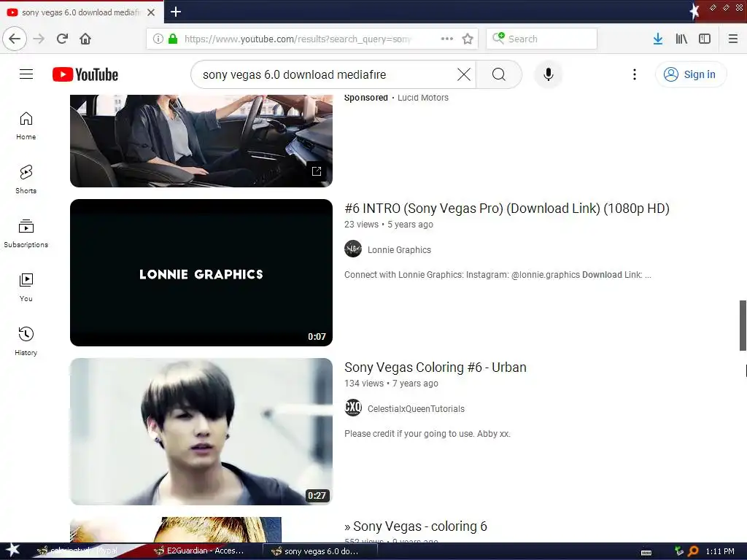
Task: Click 'Please credit if your going to use' text
Action: [x=427, y=434]
